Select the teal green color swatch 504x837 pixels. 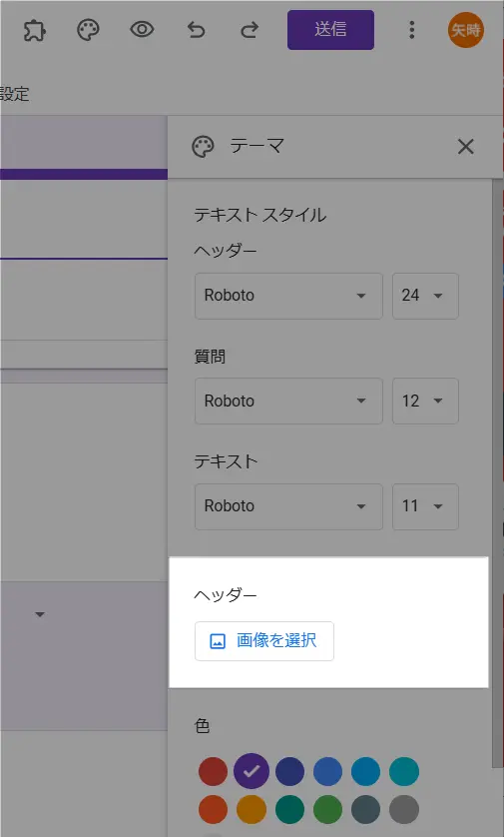point(289,810)
